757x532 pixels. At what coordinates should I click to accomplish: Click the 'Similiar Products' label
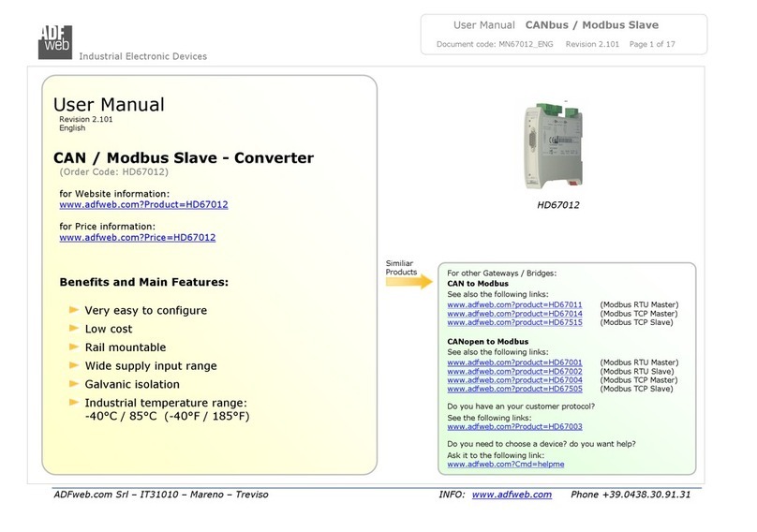click(401, 268)
